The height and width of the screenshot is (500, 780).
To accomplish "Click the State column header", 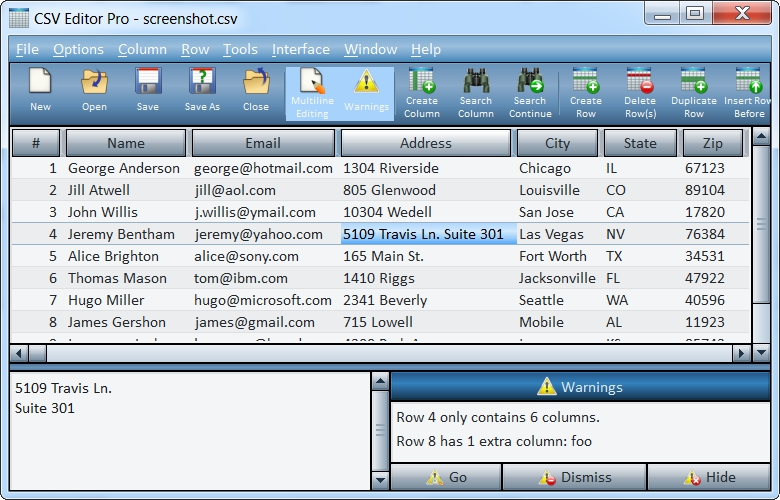I will 640,143.
